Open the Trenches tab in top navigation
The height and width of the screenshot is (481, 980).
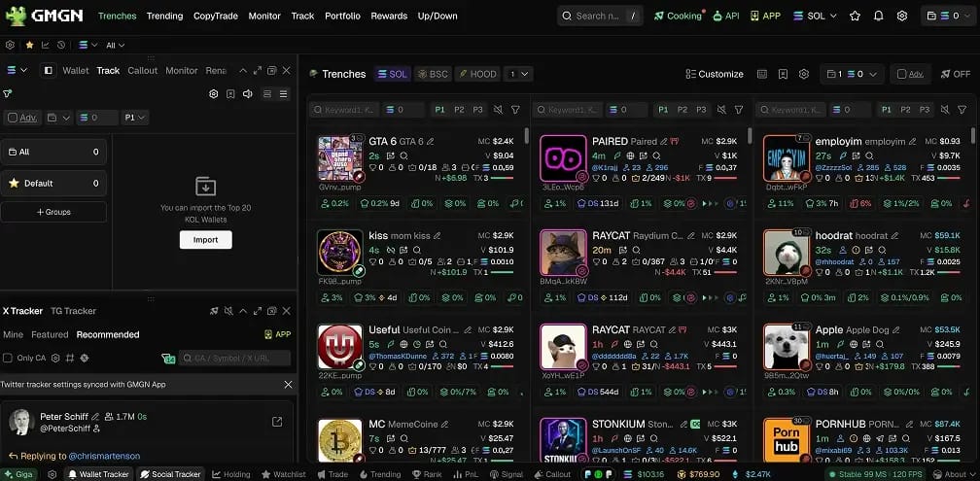[117, 16]
